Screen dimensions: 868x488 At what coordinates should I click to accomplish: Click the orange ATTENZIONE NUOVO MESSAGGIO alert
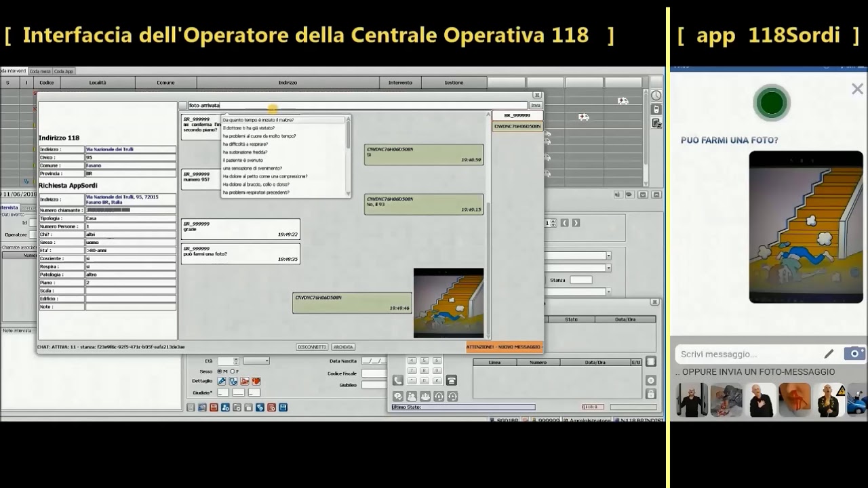click(505, 347)
